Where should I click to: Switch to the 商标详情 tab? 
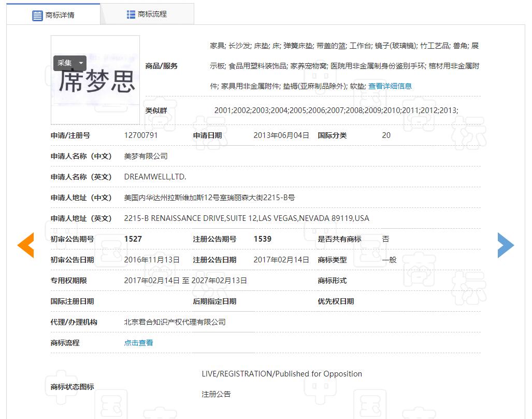(53, 15)
